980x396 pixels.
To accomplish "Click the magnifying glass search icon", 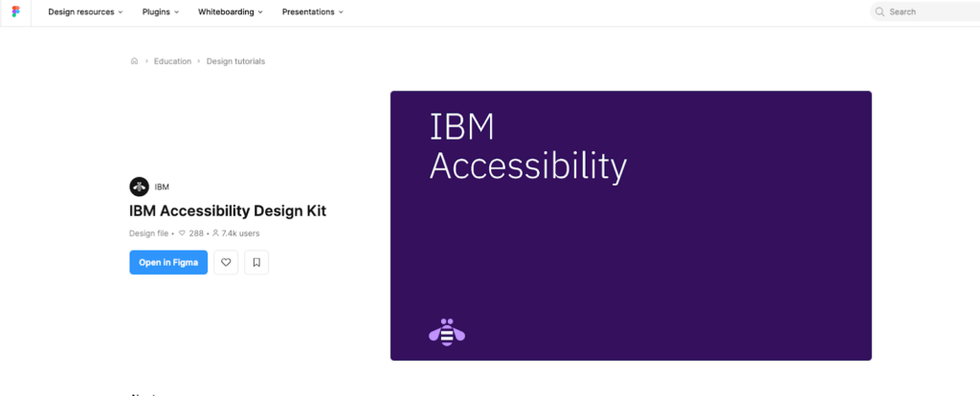I will [x=880, y=11].
